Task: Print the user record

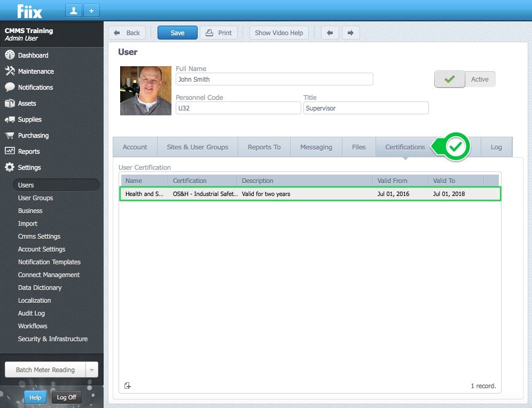Action: tap(218, 33)
